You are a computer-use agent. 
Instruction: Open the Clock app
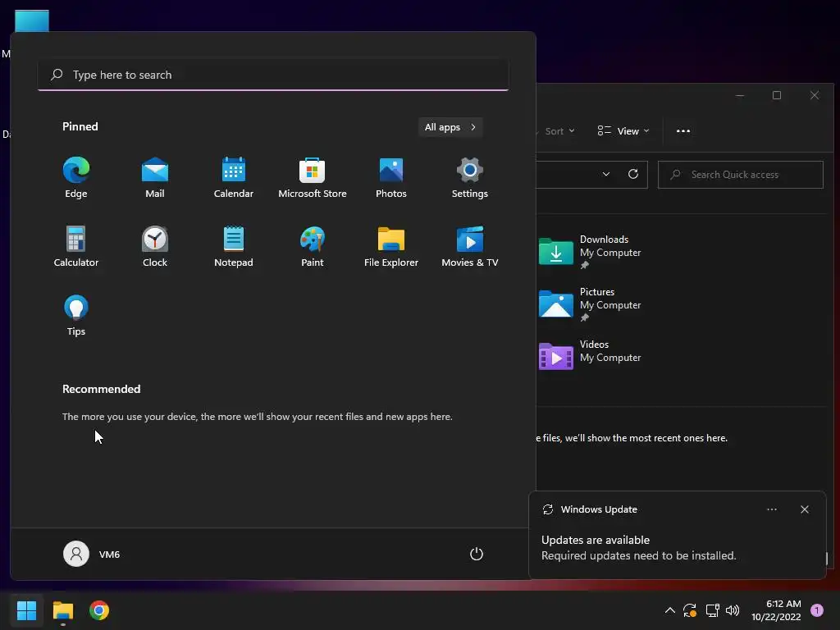click(155, 246)
